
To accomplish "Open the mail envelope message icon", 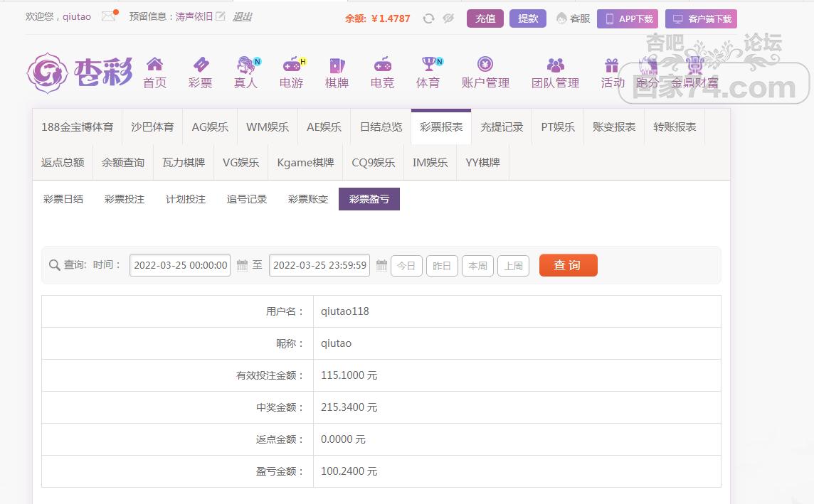I will click(108, 16).
